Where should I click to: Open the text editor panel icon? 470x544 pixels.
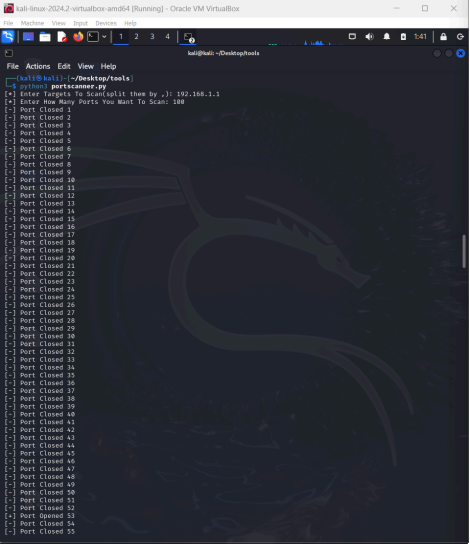point(62,37)
